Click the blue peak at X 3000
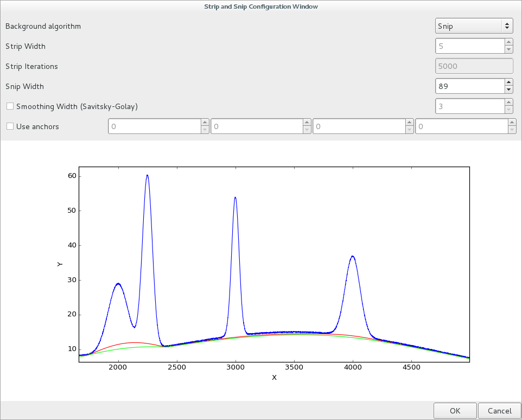The image size is (522, 420). pyautogui.click(x=235, y=198)
